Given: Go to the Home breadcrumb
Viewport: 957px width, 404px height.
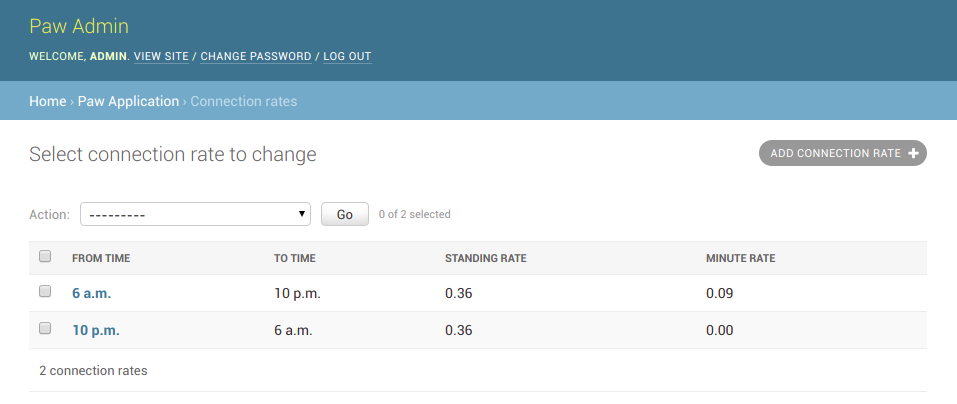Looking at the screenshot, I should [48, 101].
